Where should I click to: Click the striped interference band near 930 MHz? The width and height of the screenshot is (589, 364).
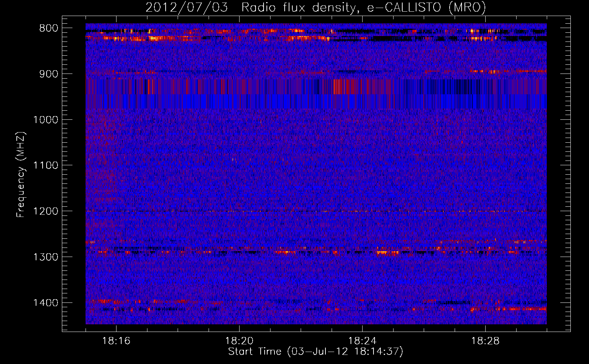point(316,87)
